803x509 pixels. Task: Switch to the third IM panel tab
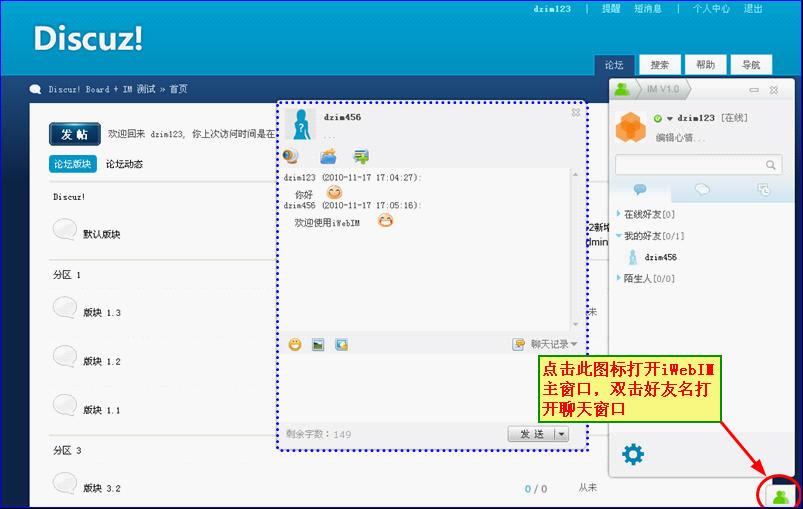[764, 190]
